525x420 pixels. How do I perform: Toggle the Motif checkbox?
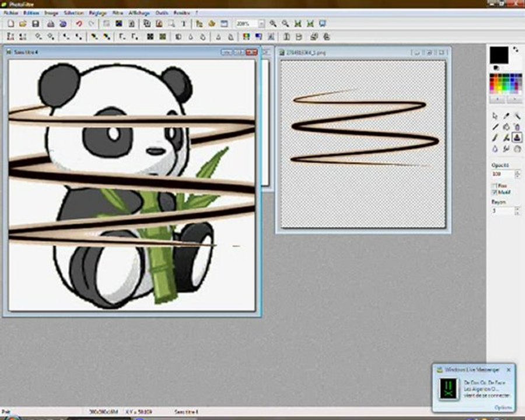[x=494, y=192]
